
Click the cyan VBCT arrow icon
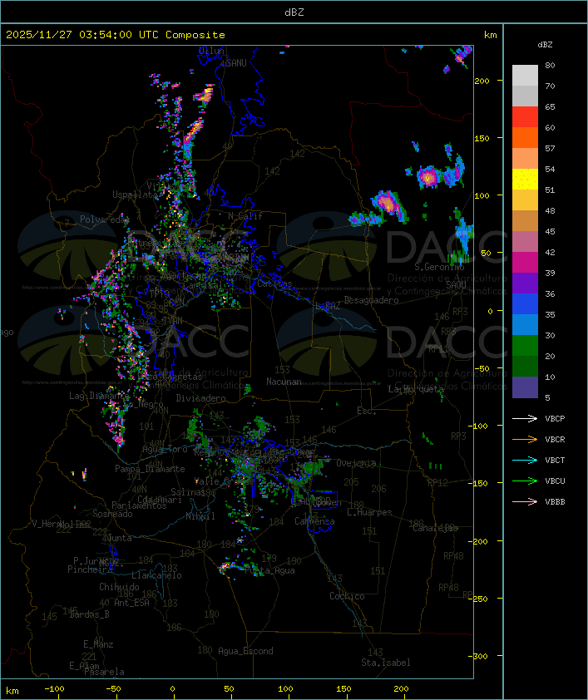coord(525,460)
